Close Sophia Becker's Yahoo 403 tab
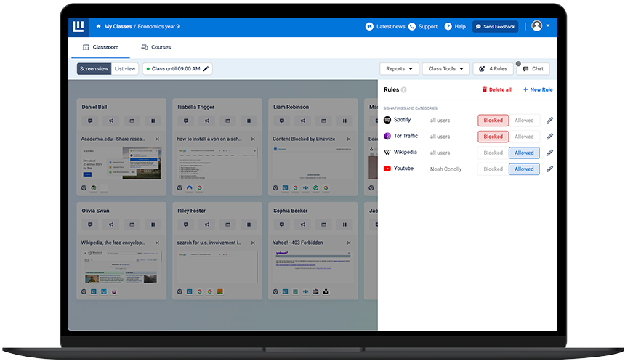625x364 pixels. click(349, 243)
